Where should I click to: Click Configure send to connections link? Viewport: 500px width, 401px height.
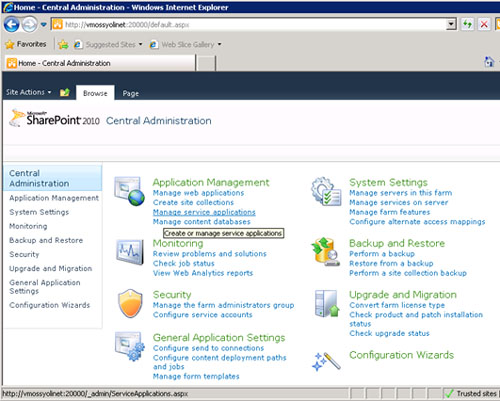[208, 348]
